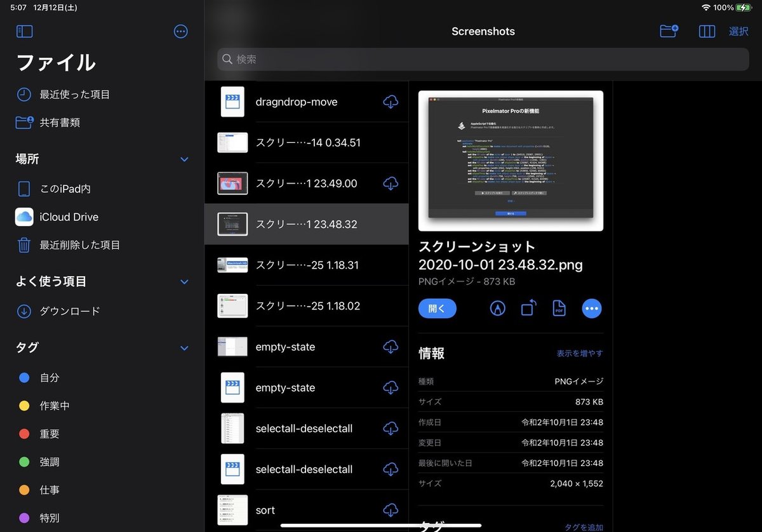
Task: Download image-thumbnail empty-state from iCloud
Action: (x=391, y=347)
